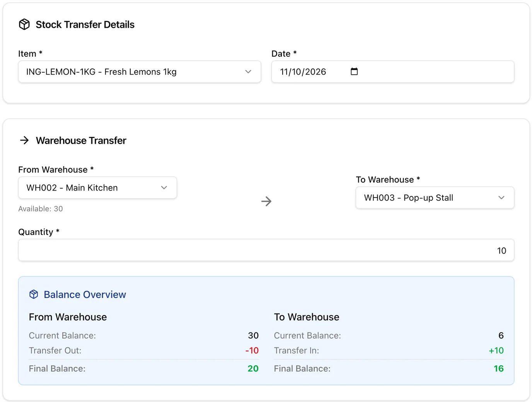This screenshot has width=532, height=402.
Task: Click the From Warehouse heading in Balance Overview
Action: [68, 317]
